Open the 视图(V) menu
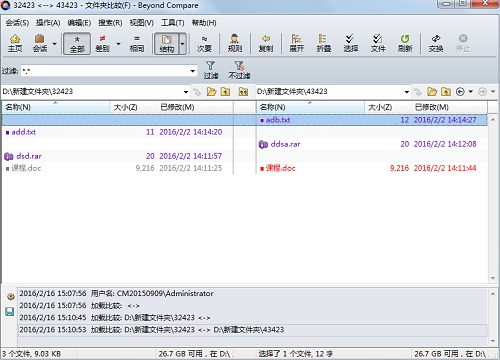Image resolution: width=500 pixels, height=360 pixels. click(x=141, y=23)
